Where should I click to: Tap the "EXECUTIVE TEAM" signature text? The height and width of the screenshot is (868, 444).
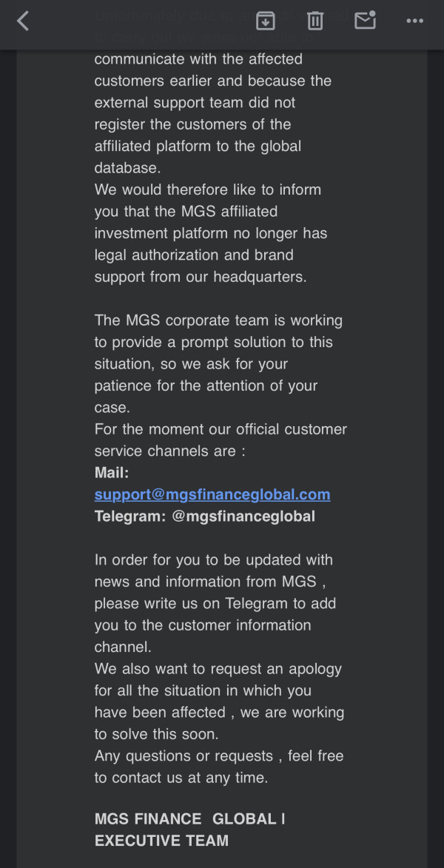pyautogui.click(x=161, y=841)
